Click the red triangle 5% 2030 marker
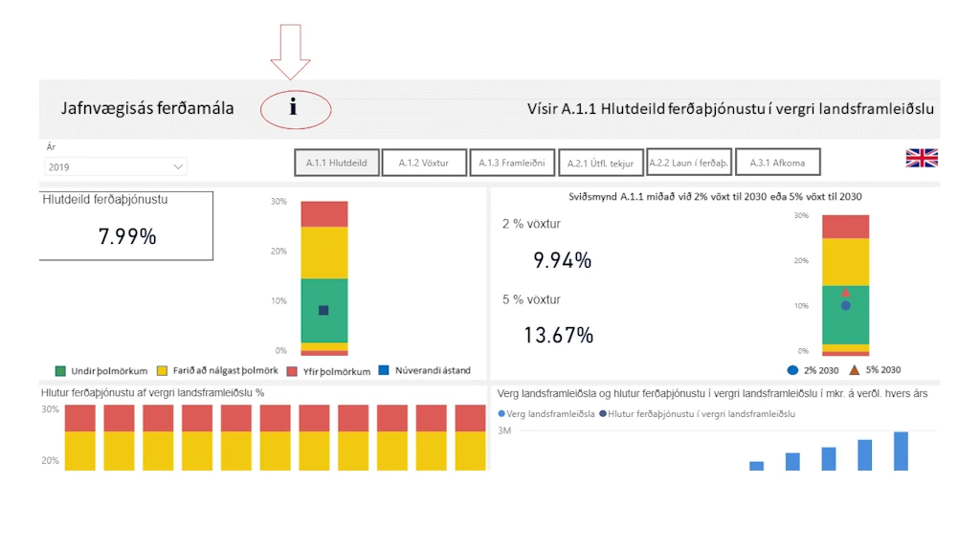This screenshot has width=980, height=551. (x=846, y=293)
